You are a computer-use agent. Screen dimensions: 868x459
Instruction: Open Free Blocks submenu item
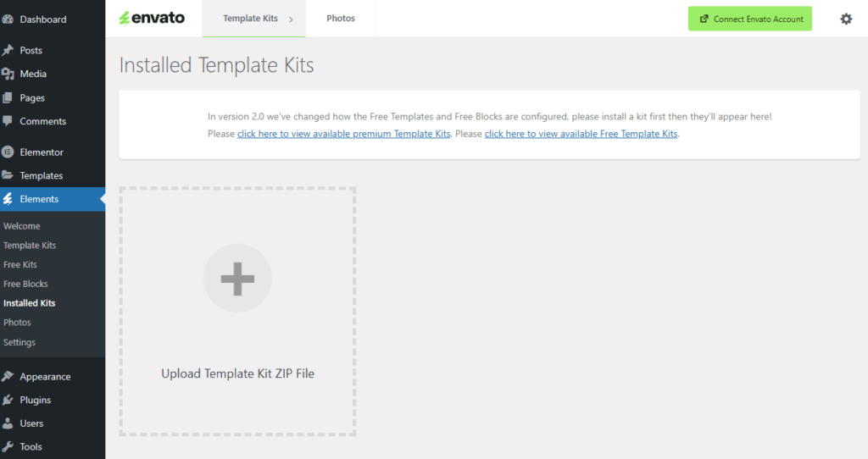click(25, 285)
